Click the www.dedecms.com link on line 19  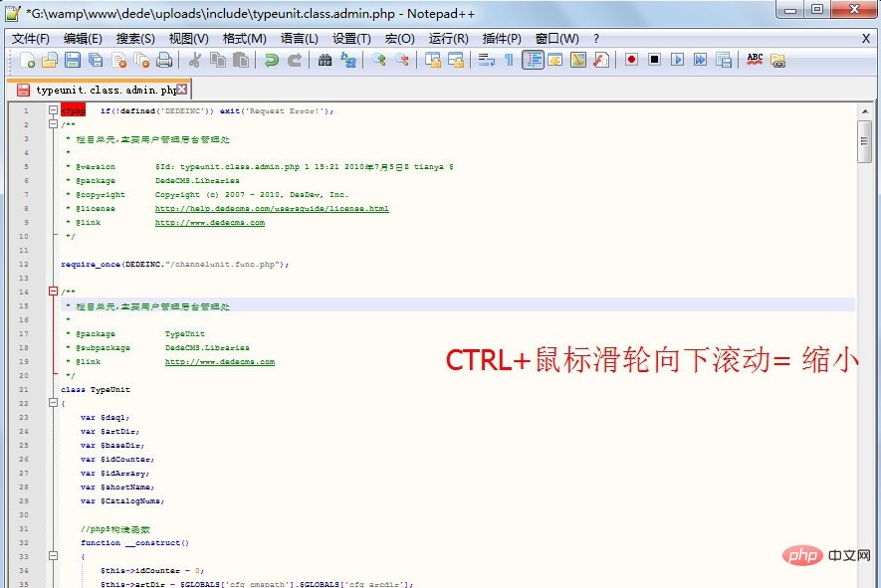click(x=219, y=362)
